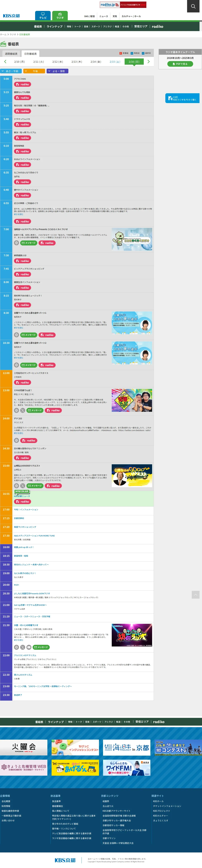This screenshot has height=868, width=202.
Task: Open アルミカンのチラリズム program link
Action: coord(25,656)
